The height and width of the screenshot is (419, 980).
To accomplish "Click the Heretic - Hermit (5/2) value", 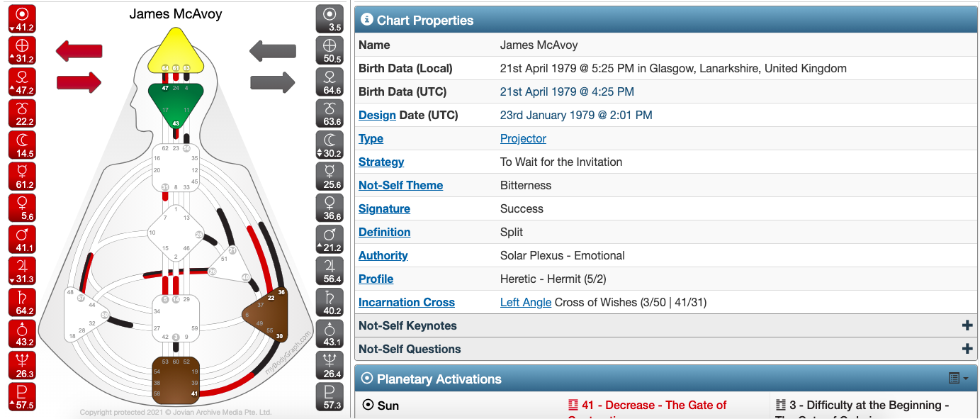I will click(x=553, y=279).
